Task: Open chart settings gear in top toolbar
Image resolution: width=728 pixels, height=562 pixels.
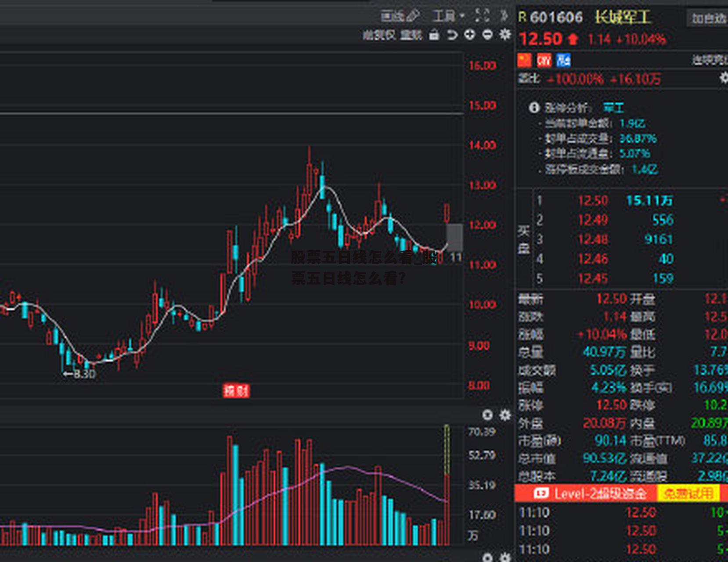Action: (505, 34)
